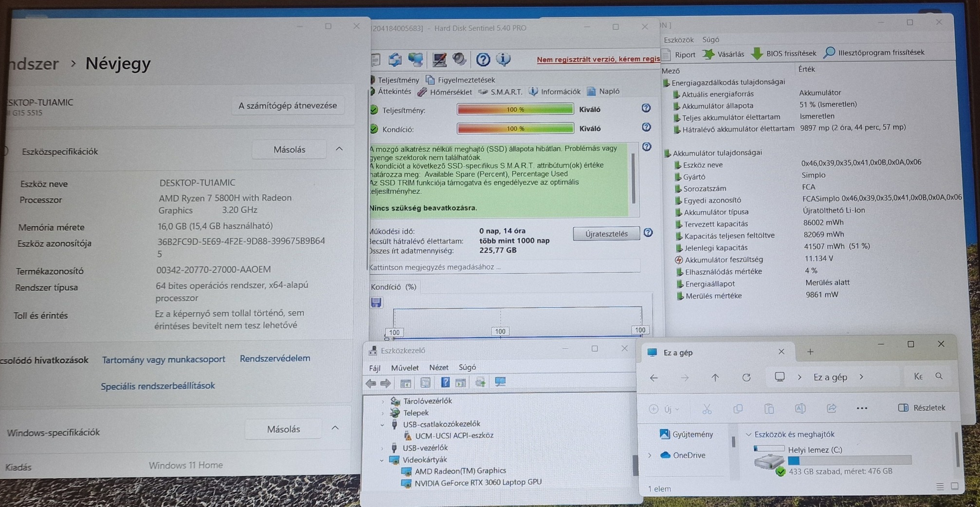Image resolution: width=980 pixels, height=507 pixels.
Task: Switch to the S.M.A.R.T. tab
Action: click(500, 92)
